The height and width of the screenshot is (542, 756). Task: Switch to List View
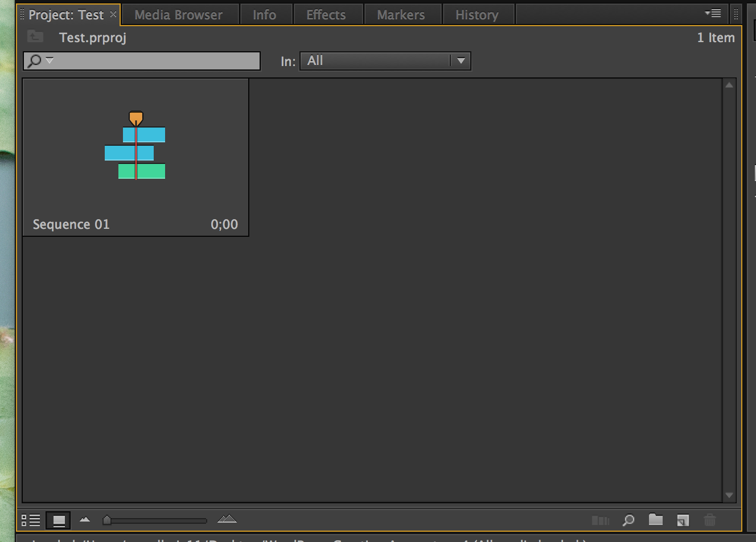click(x=31, y=520)
